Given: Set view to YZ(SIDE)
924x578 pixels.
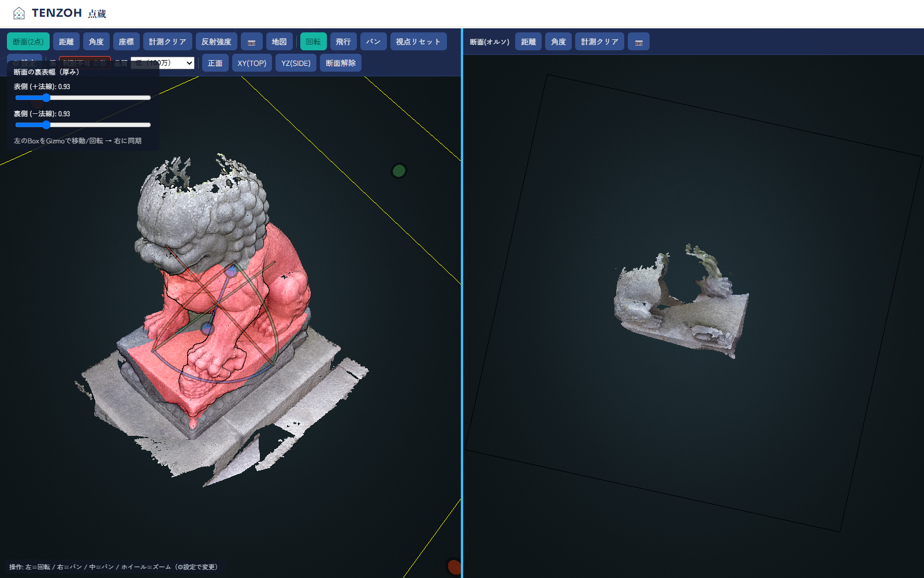Looking at the screenshot, I should [296, 63].
